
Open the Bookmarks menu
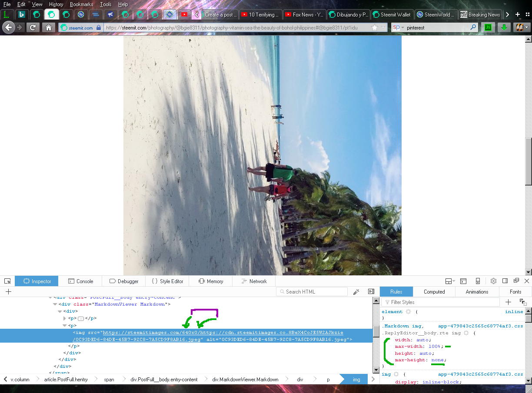click(81, 4)
